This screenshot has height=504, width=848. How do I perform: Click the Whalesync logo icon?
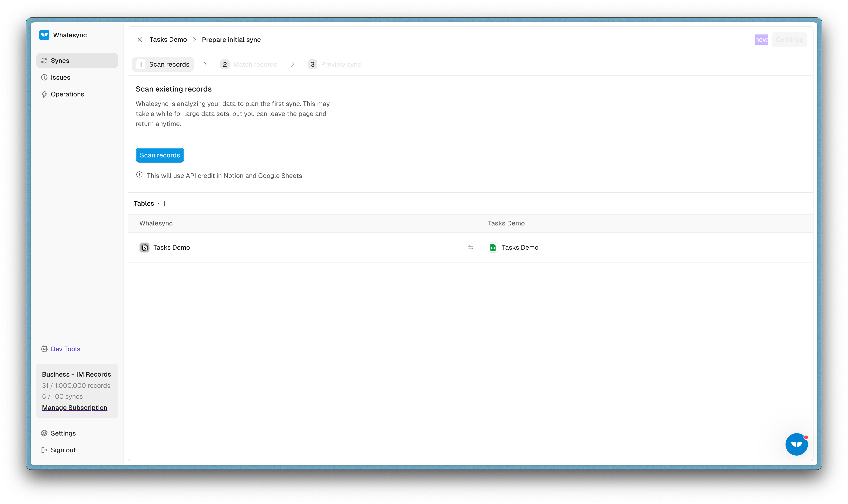pyautogui.click(x=44, y=35)
